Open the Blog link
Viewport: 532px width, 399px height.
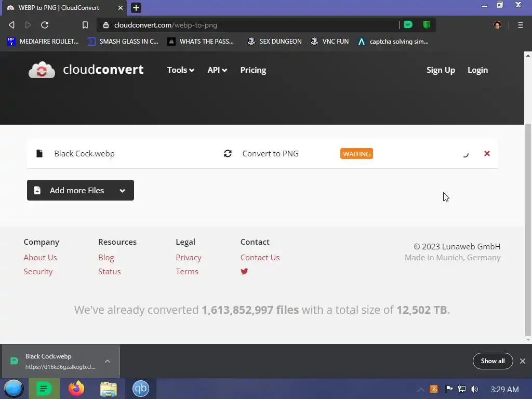[x=106, y=258]
